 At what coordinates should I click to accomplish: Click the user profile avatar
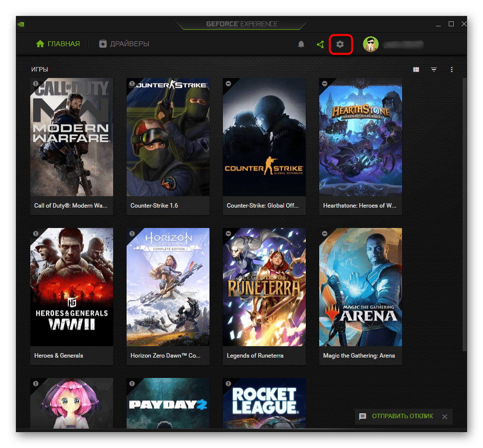371,44
